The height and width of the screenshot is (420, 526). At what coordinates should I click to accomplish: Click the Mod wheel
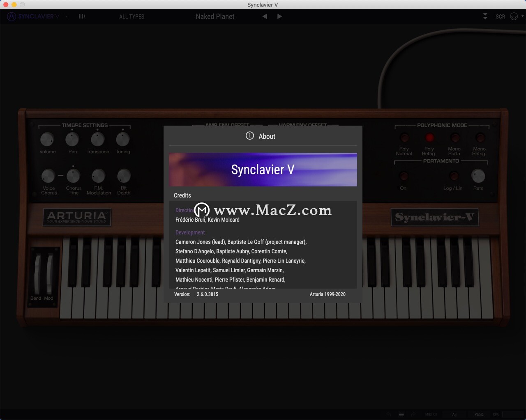[49, 274]
